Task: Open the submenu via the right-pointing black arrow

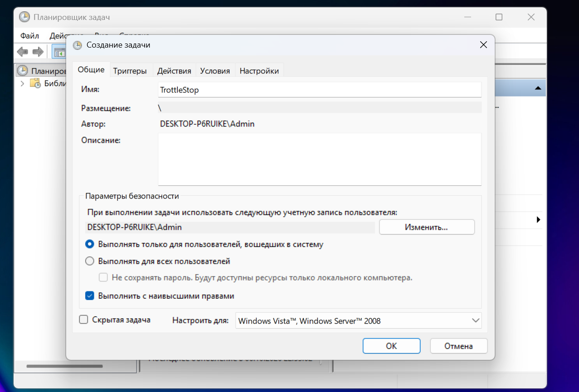Action: [539, 220]
